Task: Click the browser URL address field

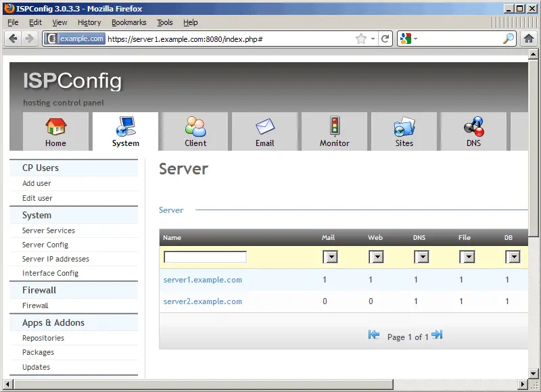Action: (x=229, y=39)
